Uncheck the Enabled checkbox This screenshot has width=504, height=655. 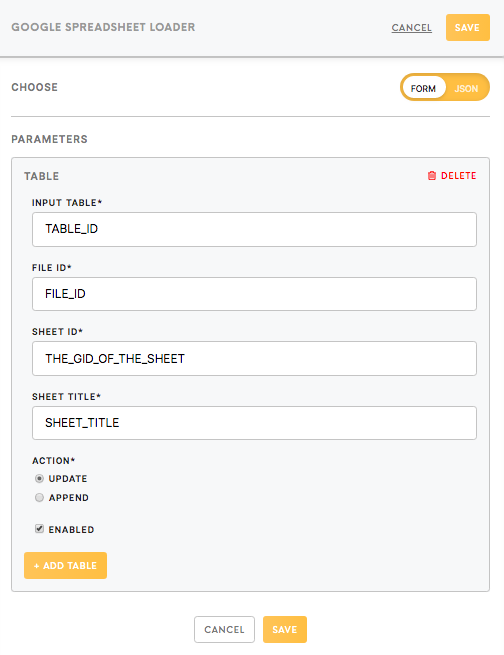pyautogui.click(x=39, y=529)
